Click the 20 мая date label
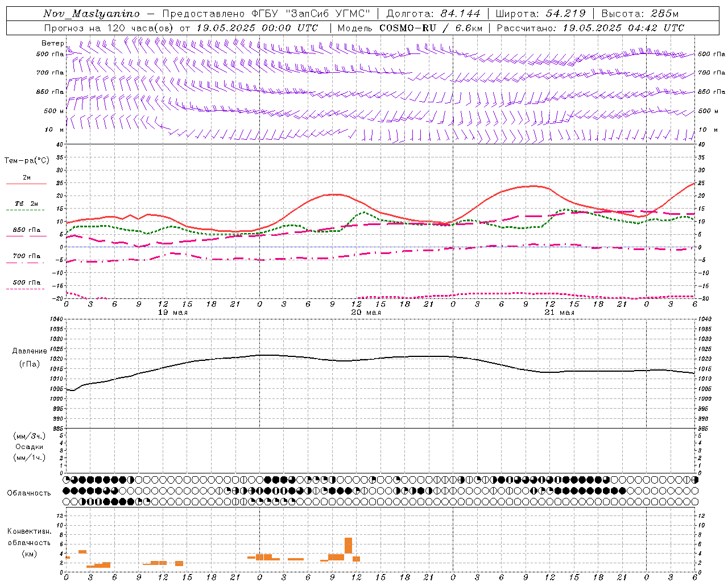728x582 pixels. tap(366, 313)
